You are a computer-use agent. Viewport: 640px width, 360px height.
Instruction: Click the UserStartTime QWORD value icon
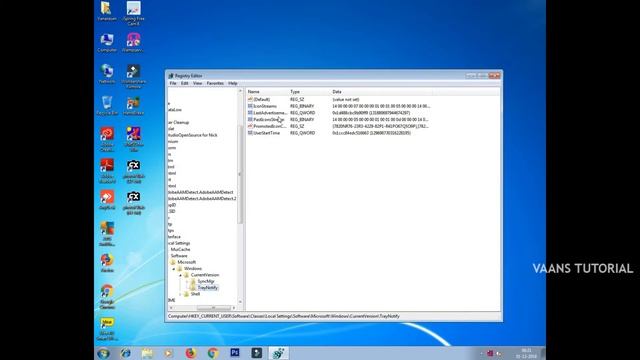(250, 133)
